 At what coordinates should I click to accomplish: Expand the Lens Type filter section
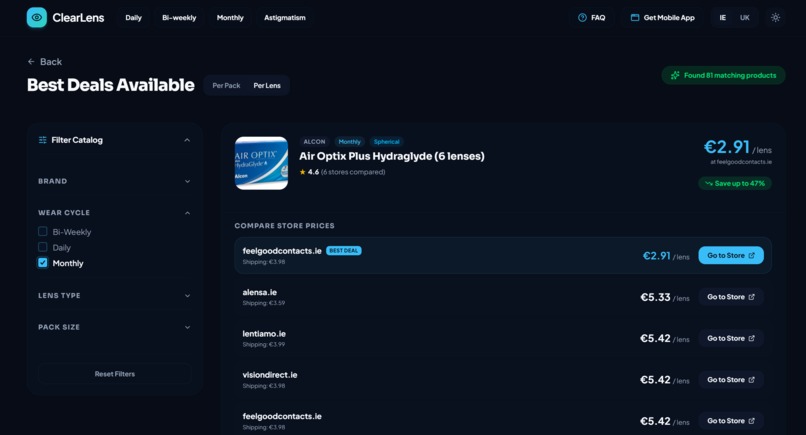coord(114,296)
